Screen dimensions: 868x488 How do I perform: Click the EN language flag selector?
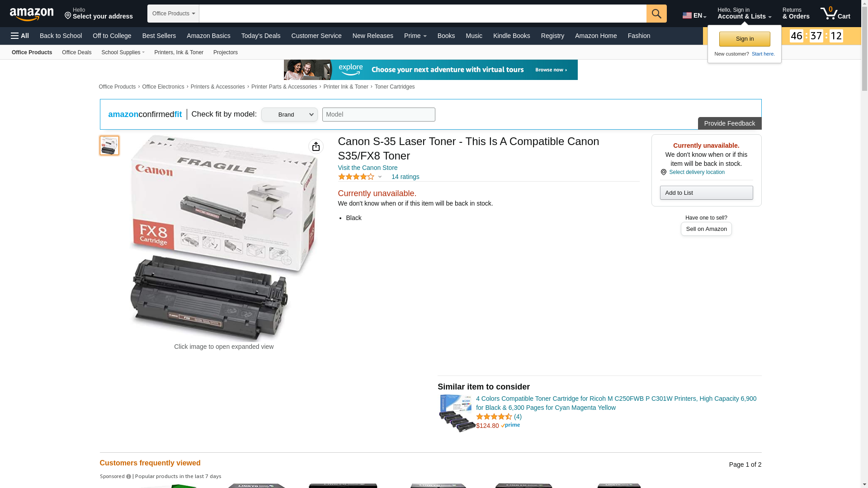[x=694, y=15]
